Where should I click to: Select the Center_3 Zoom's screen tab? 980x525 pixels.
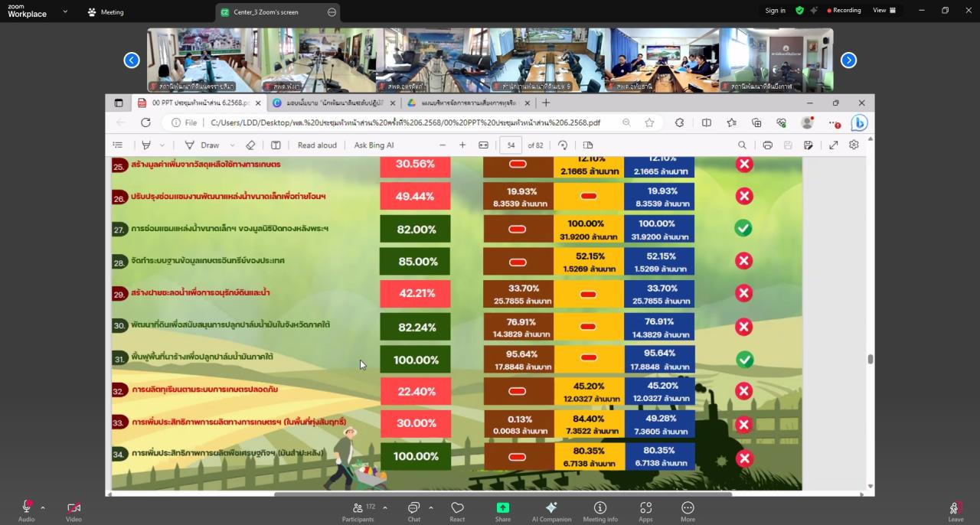click(268, 12)
